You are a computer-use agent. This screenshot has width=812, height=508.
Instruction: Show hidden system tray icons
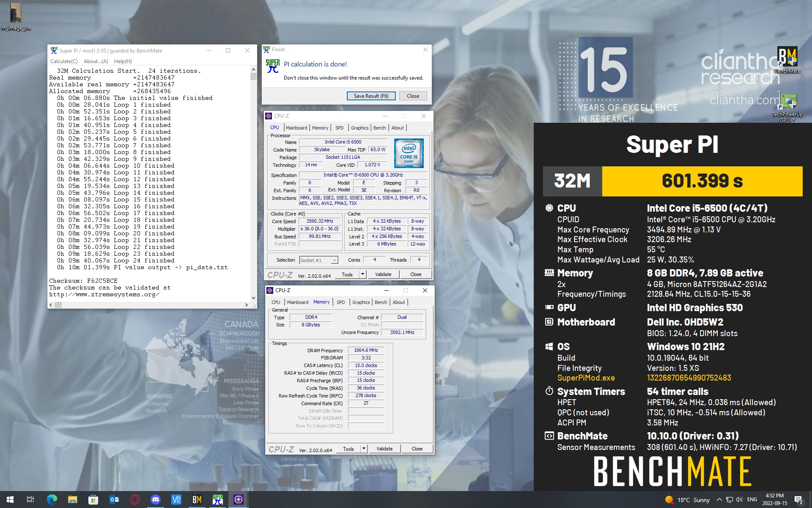point(719,500)
